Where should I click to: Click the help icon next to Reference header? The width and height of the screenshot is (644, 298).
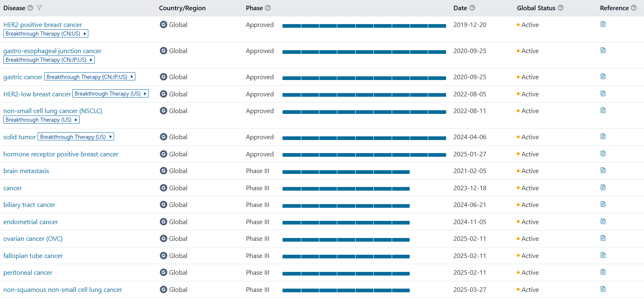[634, 8]
